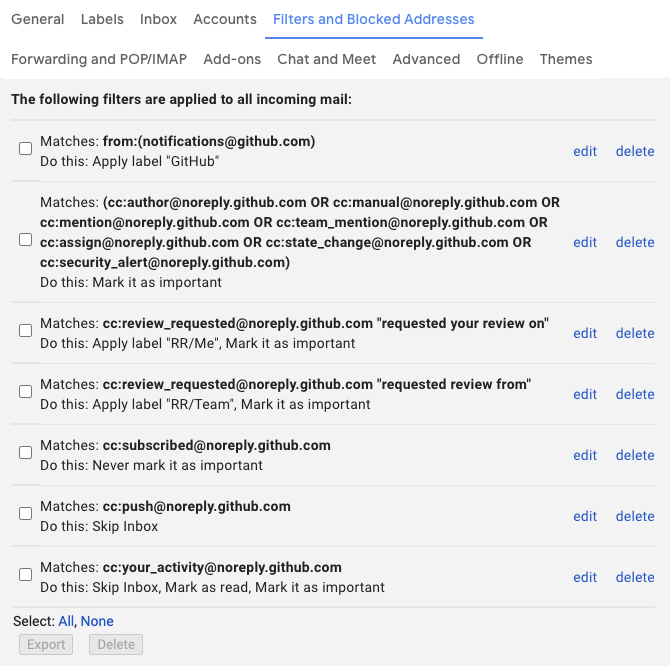The image size is (670, 666).
Task: Select the "requested review from" filter checkbox
Action: coord(26,392)
